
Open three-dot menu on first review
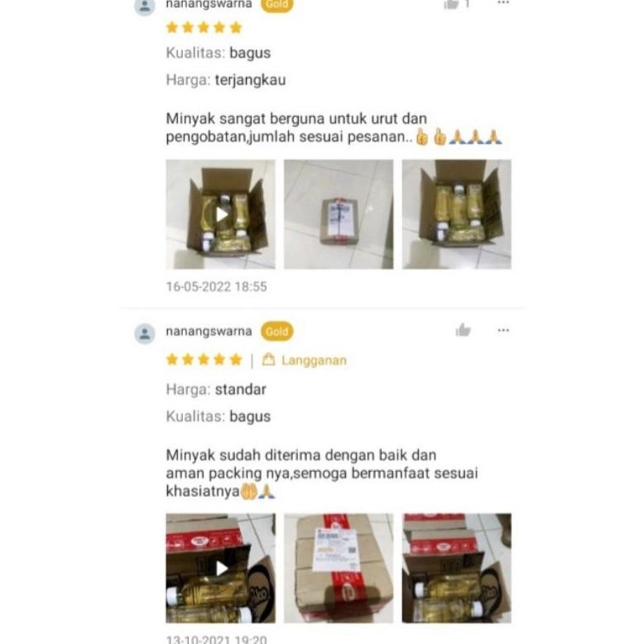(503, 2)
